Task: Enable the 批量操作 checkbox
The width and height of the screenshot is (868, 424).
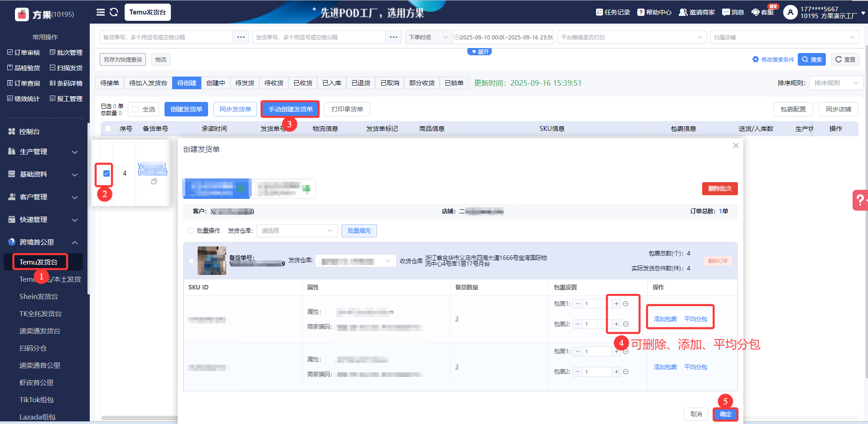Action: tap(191, 231)
